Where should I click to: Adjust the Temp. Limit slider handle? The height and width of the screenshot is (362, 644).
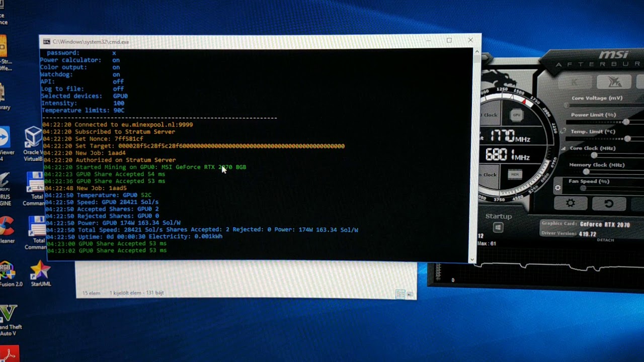627,139
